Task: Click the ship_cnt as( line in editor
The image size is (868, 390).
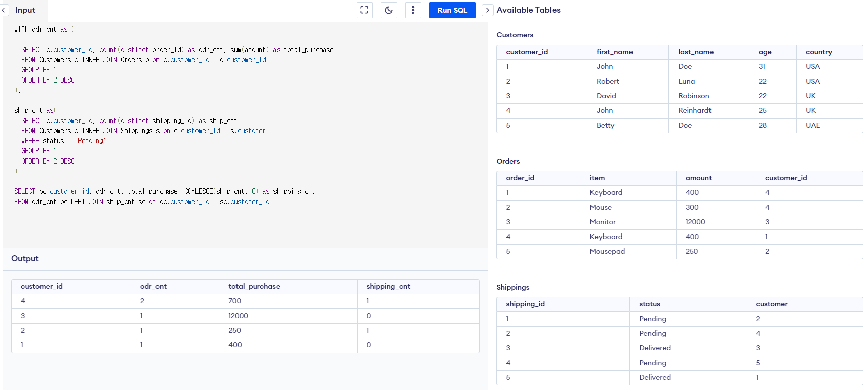Action: click(x=35, y=110)
